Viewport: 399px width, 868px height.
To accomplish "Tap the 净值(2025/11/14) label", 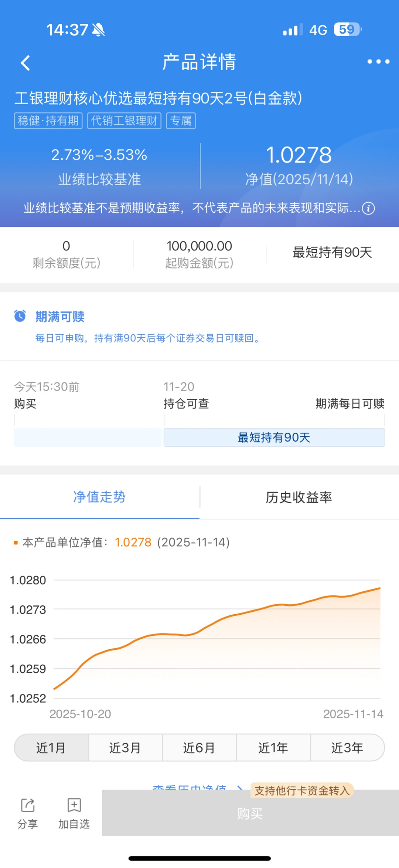I will (x=299, y=179).
